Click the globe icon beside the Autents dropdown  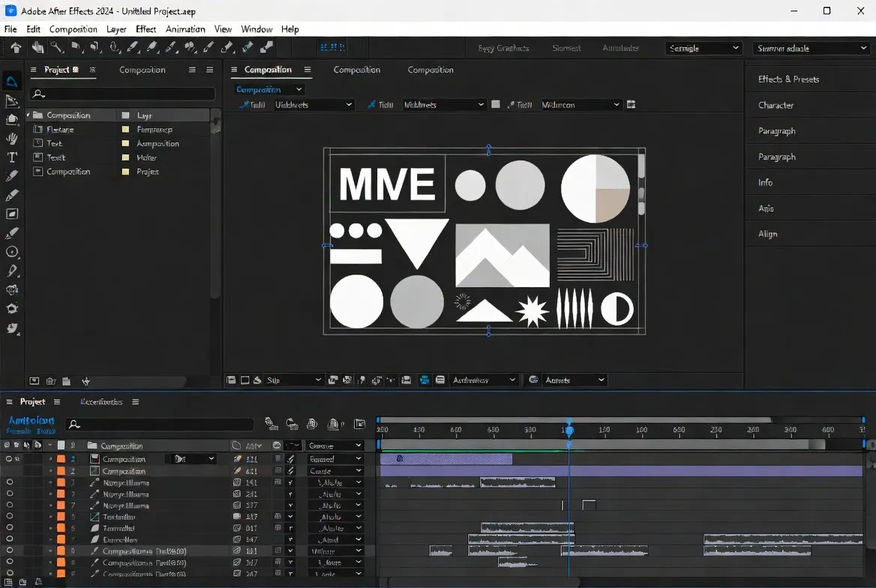(x=533, y=379)
